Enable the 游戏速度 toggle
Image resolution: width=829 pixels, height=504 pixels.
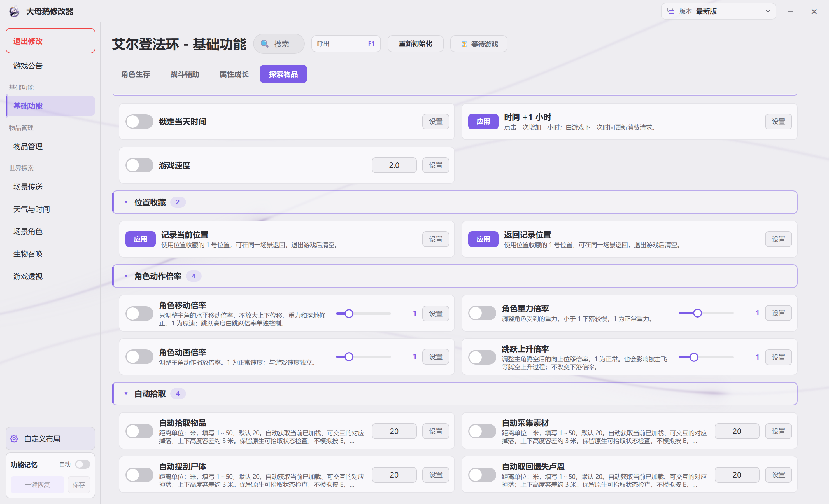click(x=139, y=165)
